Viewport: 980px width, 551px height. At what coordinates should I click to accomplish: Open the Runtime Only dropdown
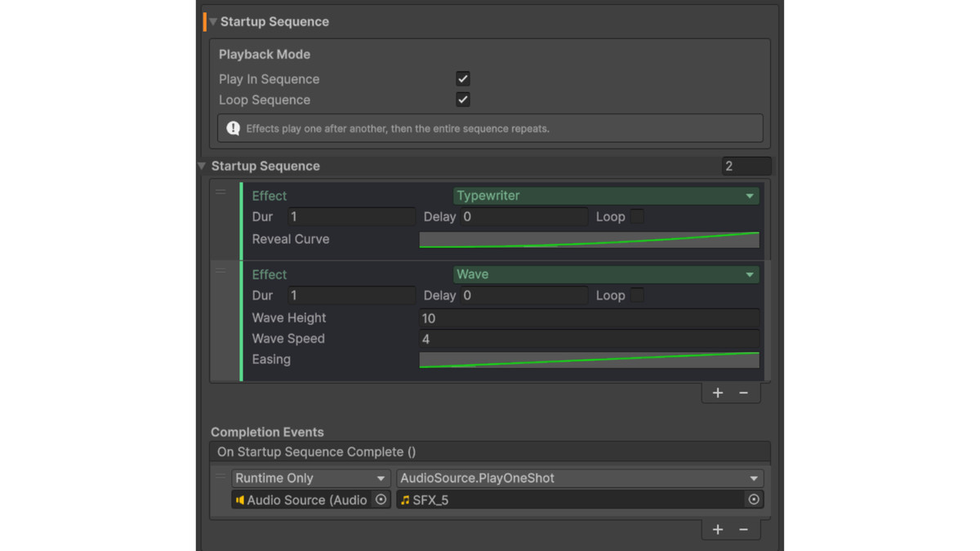(x=310, y=478)
